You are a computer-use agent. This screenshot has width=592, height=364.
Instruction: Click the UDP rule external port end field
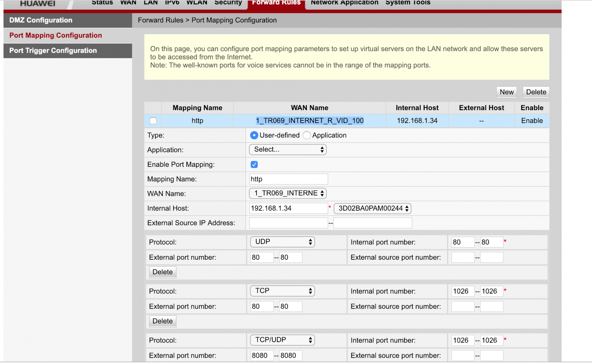291,257
